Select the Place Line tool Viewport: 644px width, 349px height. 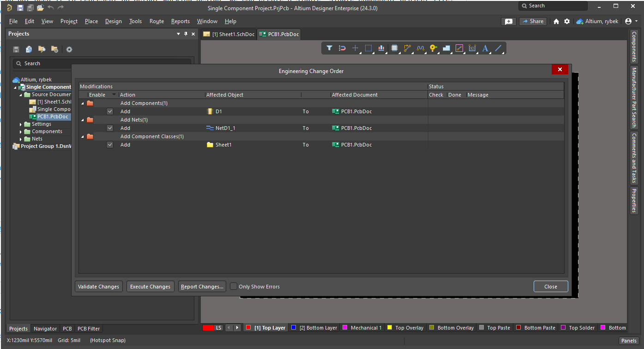pos(498,48)
